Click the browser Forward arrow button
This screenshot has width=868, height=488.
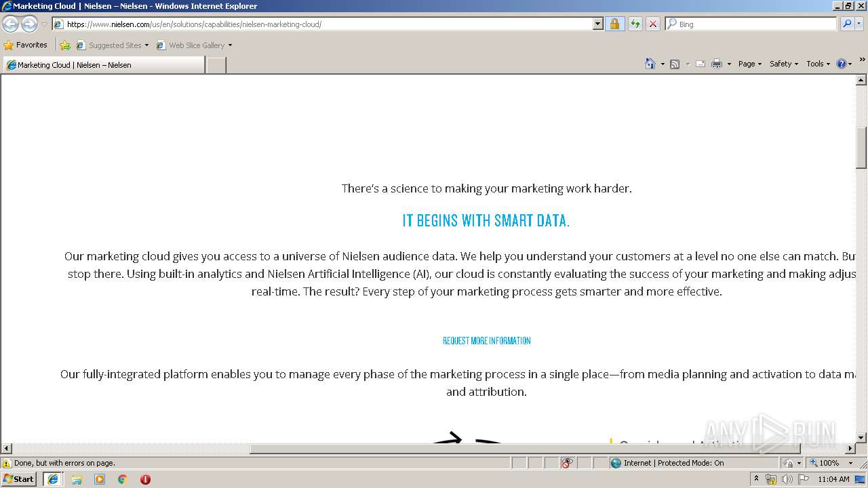coord(29,24)
